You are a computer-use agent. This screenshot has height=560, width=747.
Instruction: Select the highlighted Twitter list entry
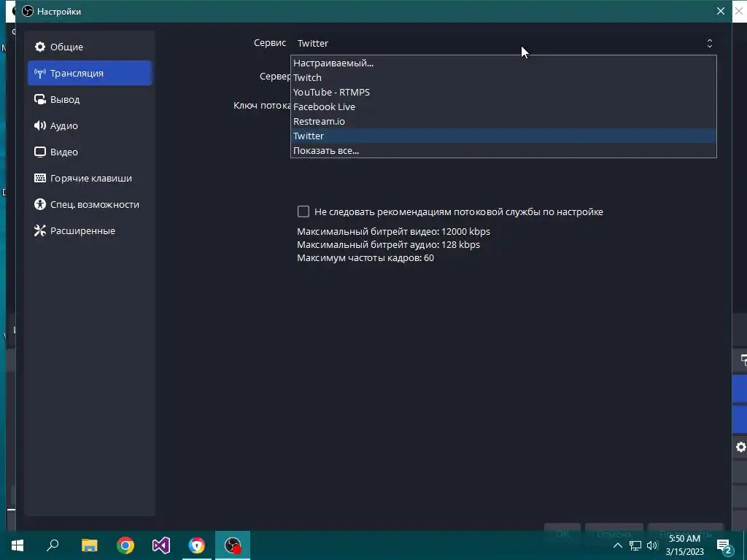coord(503,136)
